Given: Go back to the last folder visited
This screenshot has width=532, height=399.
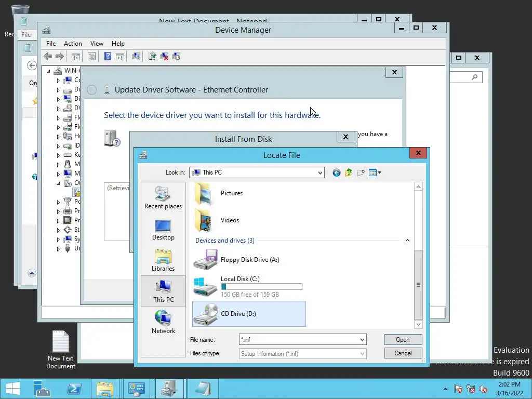Looking at the screenshot, I should (336, 172).
